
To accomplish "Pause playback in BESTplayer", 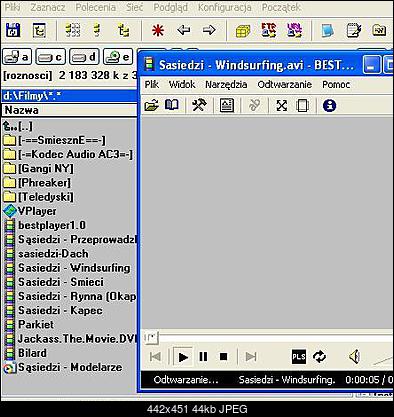I will [x=203, y=357].
